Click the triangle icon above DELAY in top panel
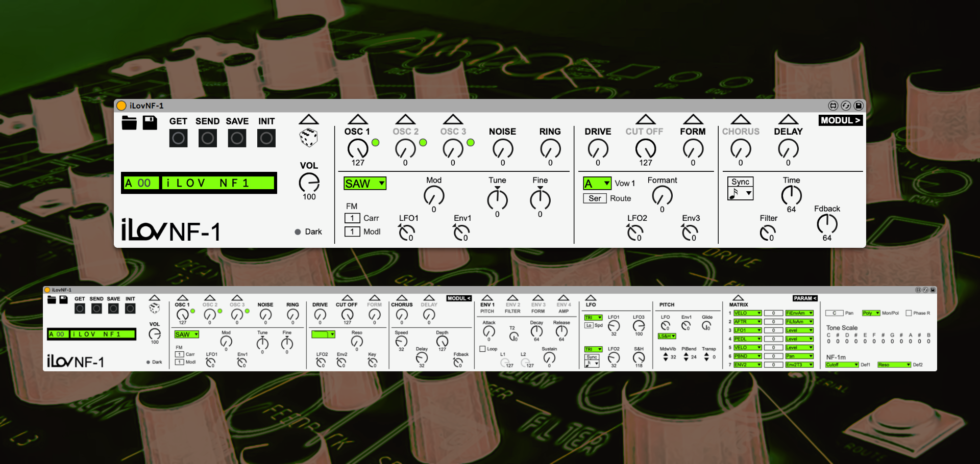Image resolution: width=980 pixels, height=464 pixels. point(788,120)
